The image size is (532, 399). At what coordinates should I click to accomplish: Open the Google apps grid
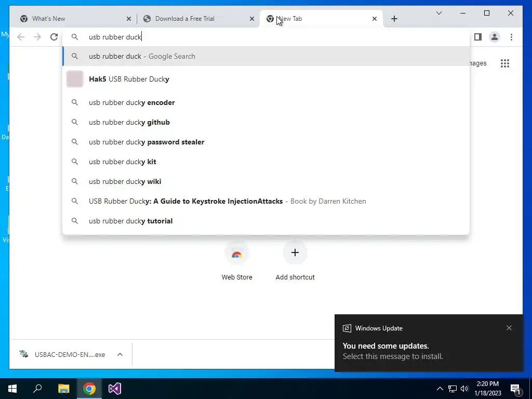pos(505,63)
